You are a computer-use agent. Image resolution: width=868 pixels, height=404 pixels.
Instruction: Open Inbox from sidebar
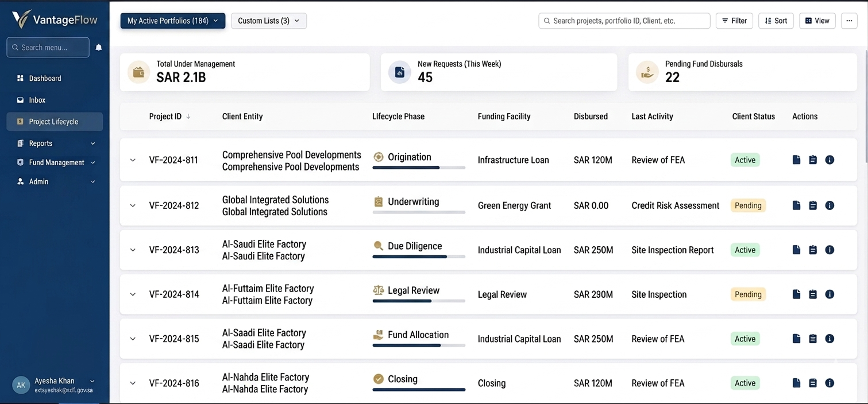[37, 100]
